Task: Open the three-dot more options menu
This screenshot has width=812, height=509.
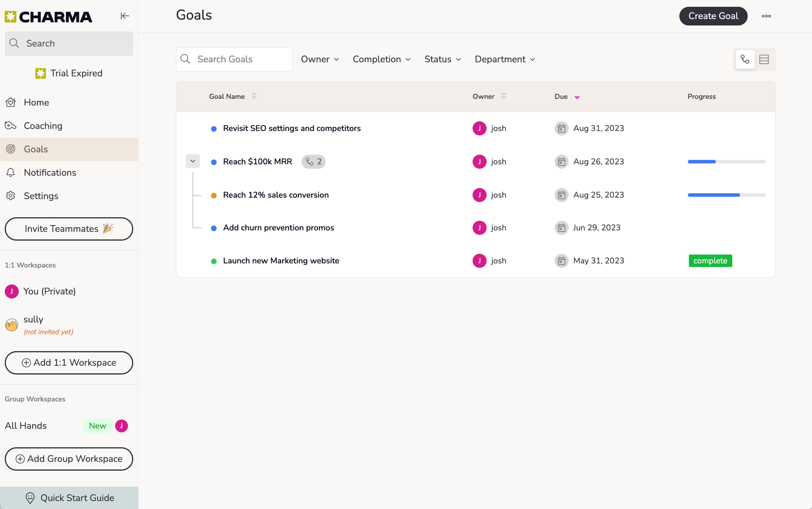Action: (766, 16)
